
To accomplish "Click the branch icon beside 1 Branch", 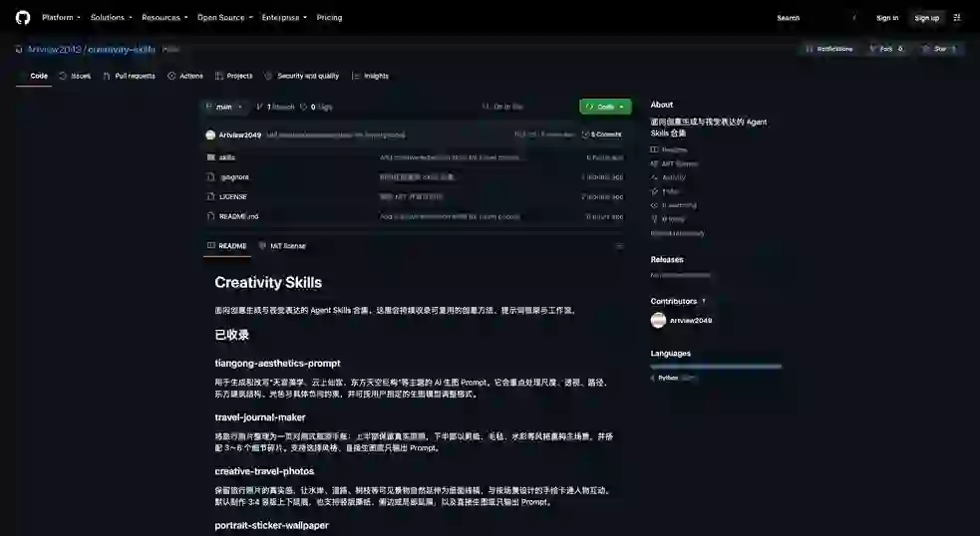I will click(259, 107).
